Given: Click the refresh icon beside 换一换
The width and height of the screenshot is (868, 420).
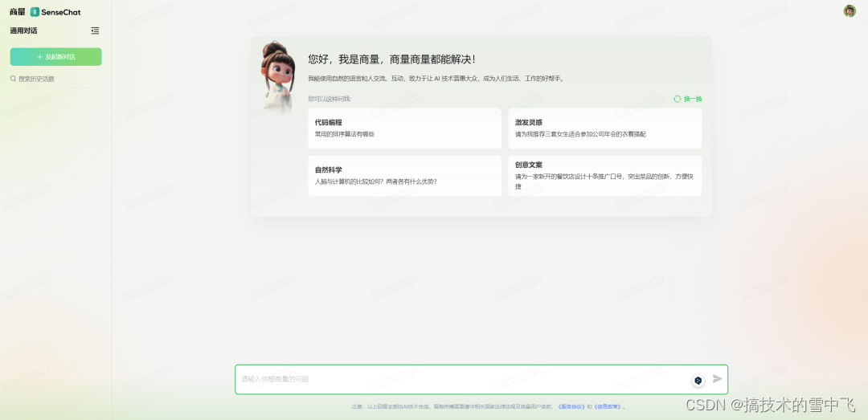Looking at the screenshot, I should pos(677,99).
